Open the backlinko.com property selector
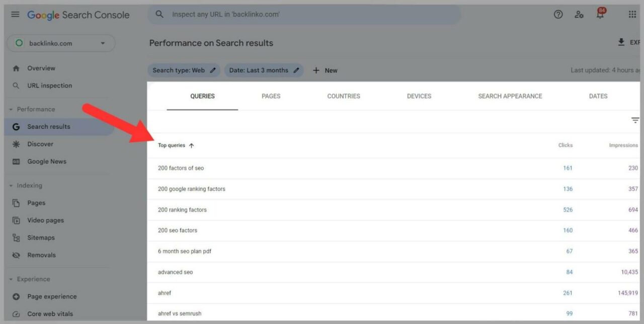Viewport: 644px width, 324px height. pyautogui.click(x=60, y=43)
